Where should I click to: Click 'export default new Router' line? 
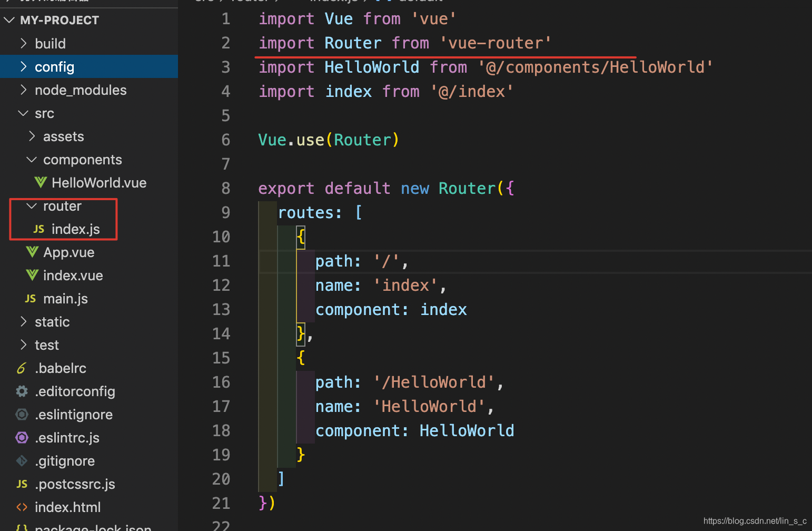pyautogui.click(x=387, y=188)
